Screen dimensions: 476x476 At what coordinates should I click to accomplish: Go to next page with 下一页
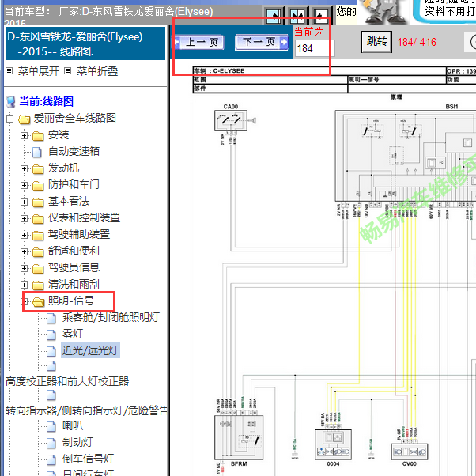point(263,42)
